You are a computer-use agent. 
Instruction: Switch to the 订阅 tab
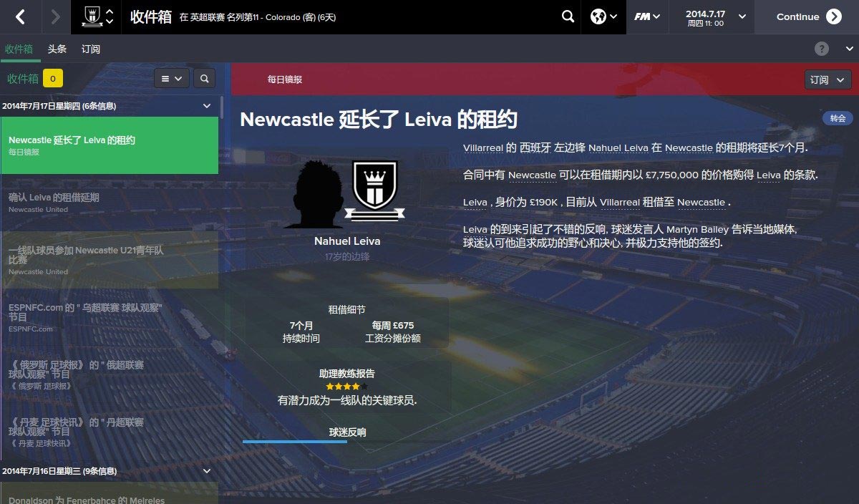tap(91, 49)
